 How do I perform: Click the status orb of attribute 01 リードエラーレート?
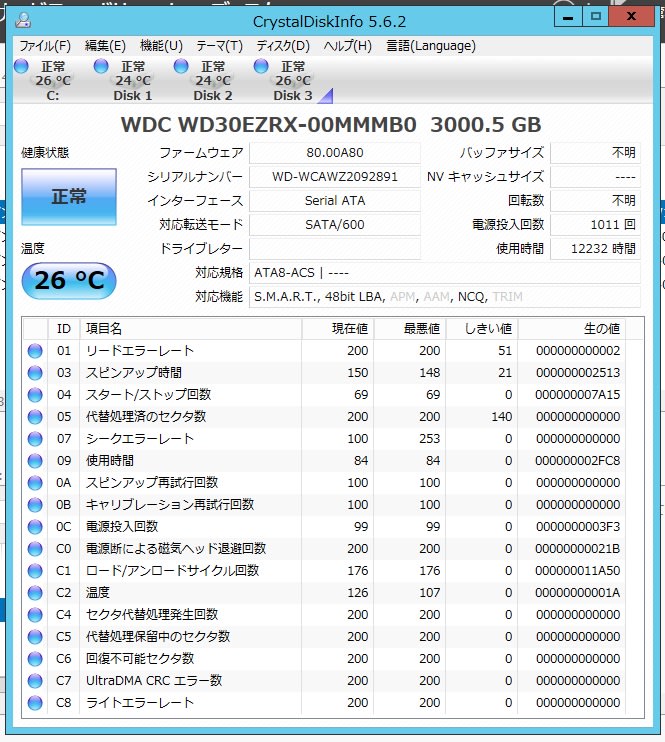click(x=35, y=351)
